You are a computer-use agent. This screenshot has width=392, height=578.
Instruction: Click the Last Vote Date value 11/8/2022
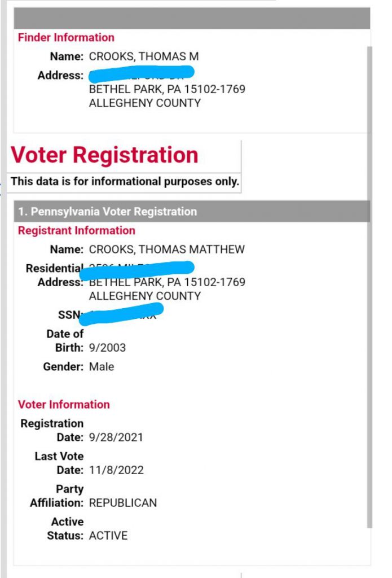pos(116,470)
